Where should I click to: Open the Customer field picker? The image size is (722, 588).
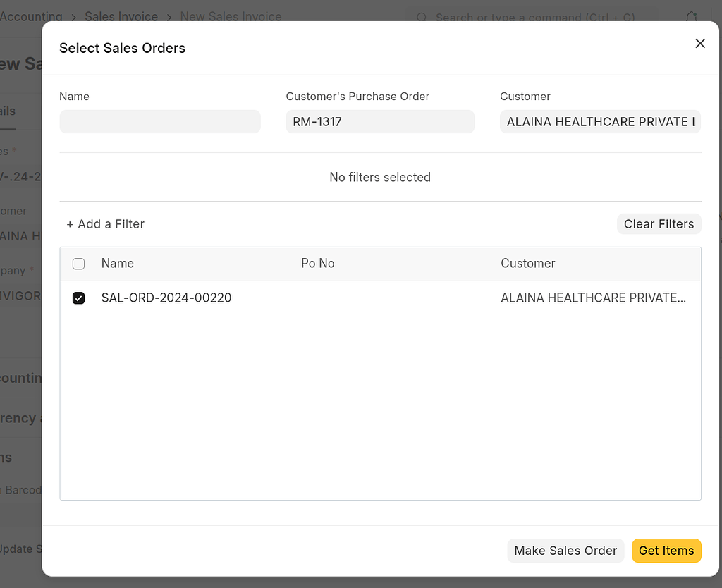coord(600,121)
